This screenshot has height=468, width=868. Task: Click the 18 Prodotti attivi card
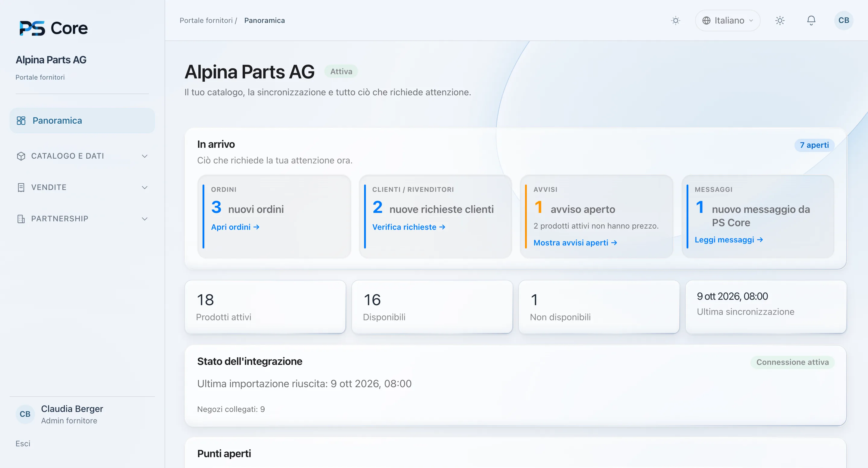(265, 307)
